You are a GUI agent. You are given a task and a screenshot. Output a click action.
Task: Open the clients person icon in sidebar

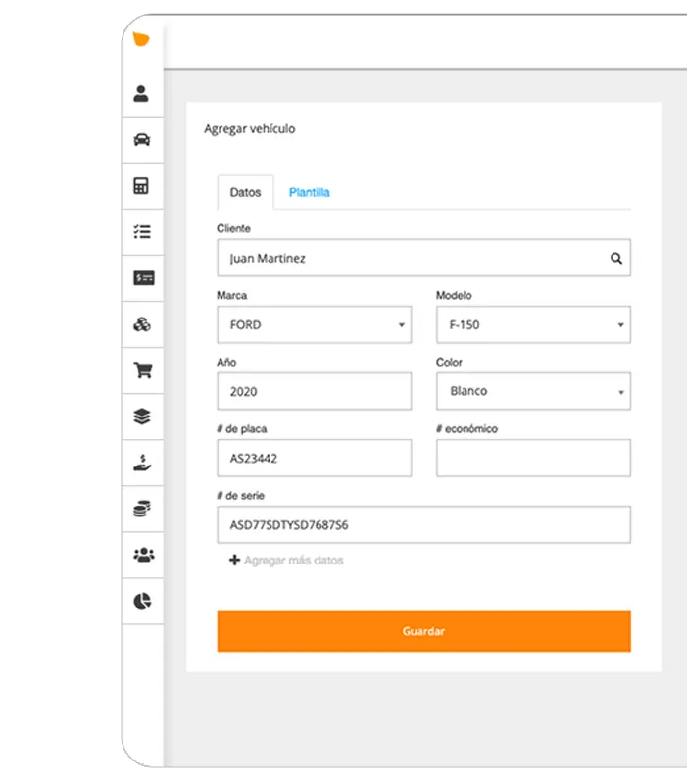141,93
